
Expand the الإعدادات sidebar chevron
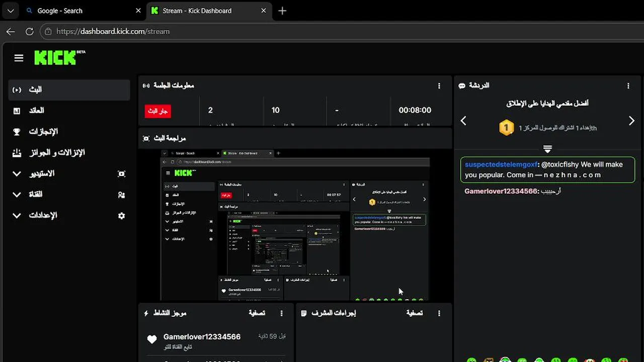pos(17,216)
